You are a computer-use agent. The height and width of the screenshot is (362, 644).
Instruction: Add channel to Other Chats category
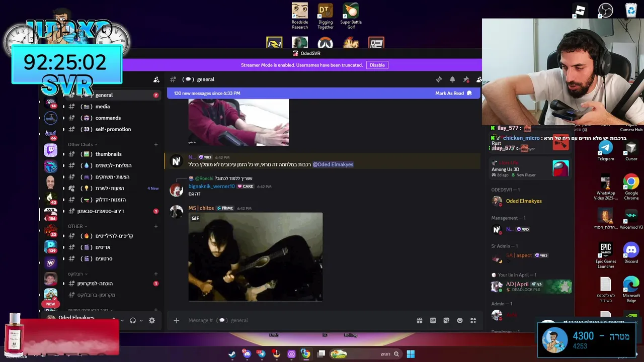tap(156, 145)
